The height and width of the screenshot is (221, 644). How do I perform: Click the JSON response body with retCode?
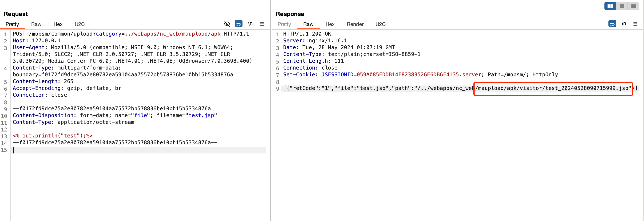pyautogui.click(x=460, y=88)
